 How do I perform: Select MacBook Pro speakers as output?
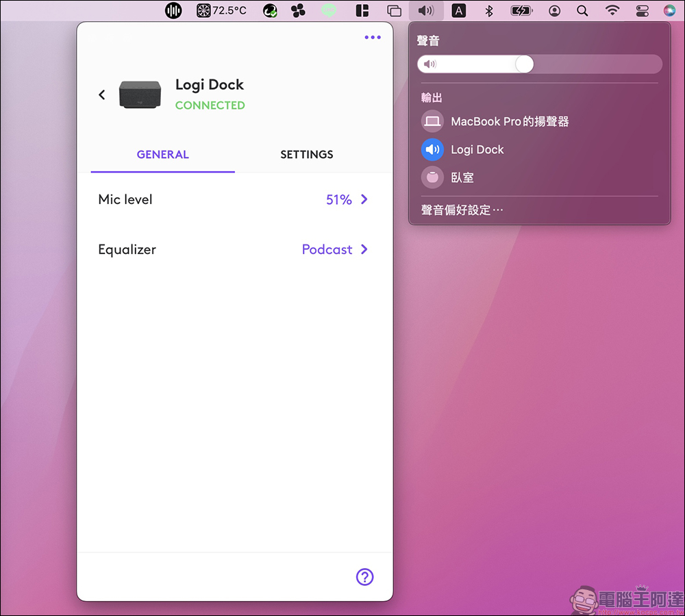tap(510, 122)
